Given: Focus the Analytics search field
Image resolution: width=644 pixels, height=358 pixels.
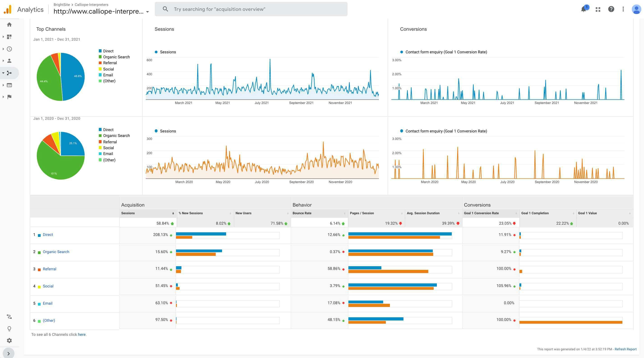Looking at the screenshot, I should click(251, 9).
